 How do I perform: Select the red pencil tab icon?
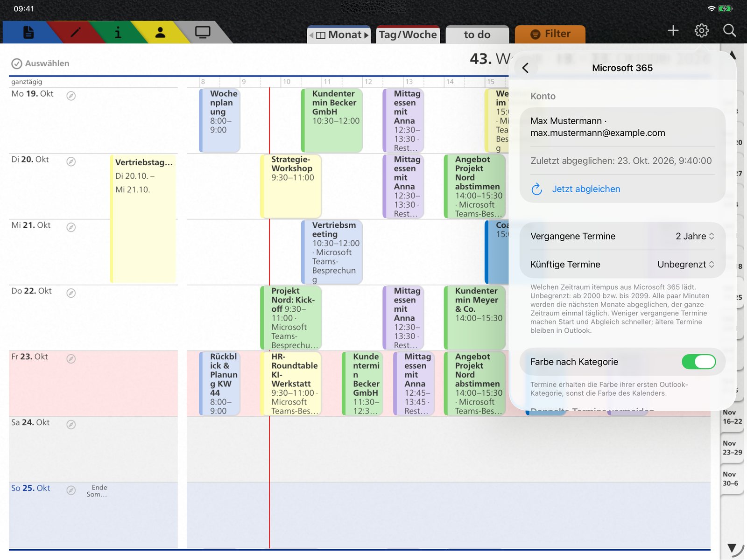tap(75, 32)
